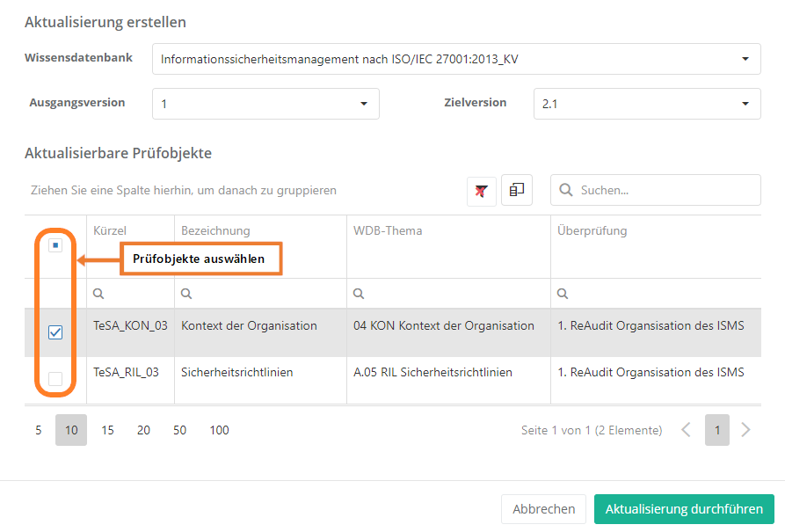
Task: Set page size to 50
Action: pos(179,430)
